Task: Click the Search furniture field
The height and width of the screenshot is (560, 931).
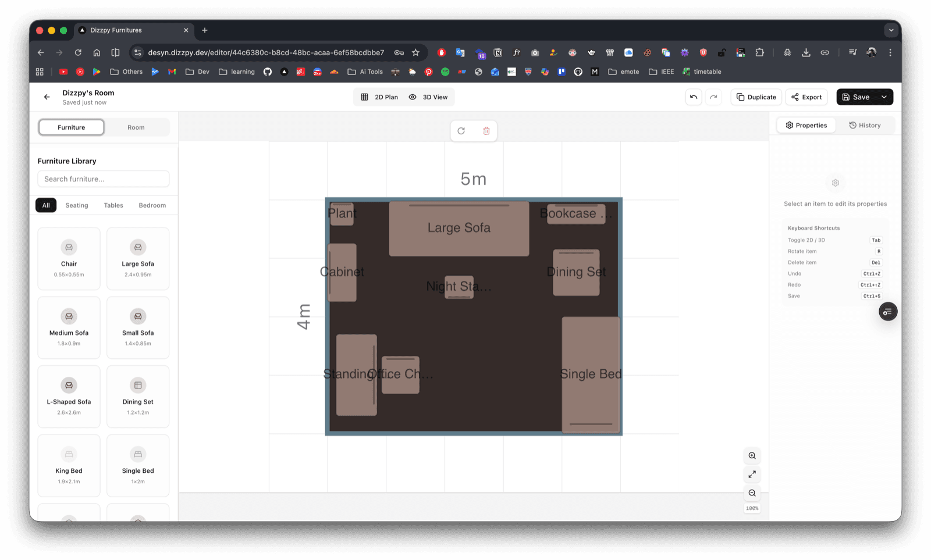Action: [104, 179]
